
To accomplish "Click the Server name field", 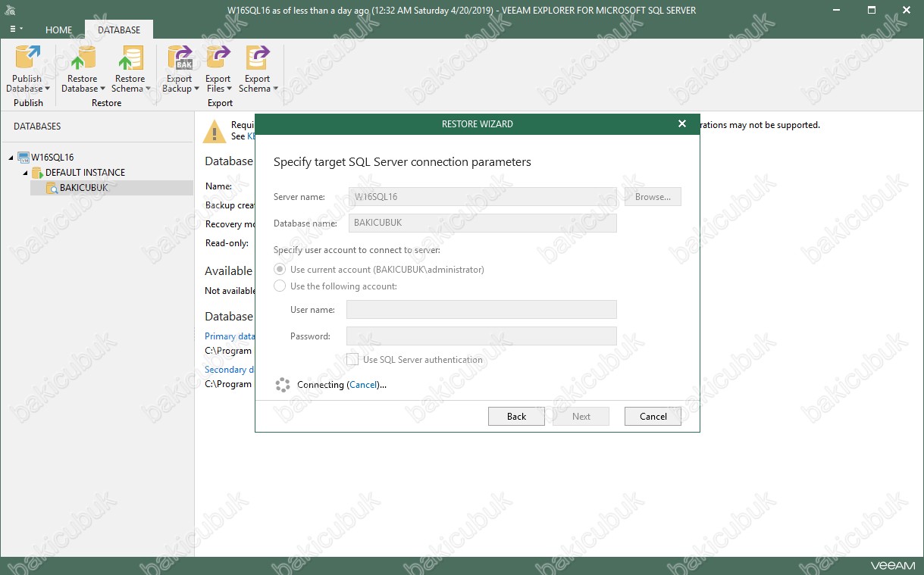I will 483,197.
